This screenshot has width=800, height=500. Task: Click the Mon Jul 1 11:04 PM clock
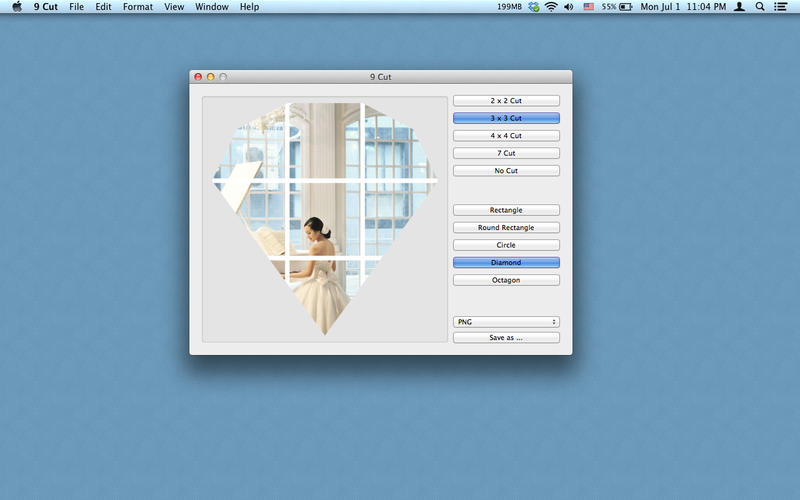coord(683,7)
